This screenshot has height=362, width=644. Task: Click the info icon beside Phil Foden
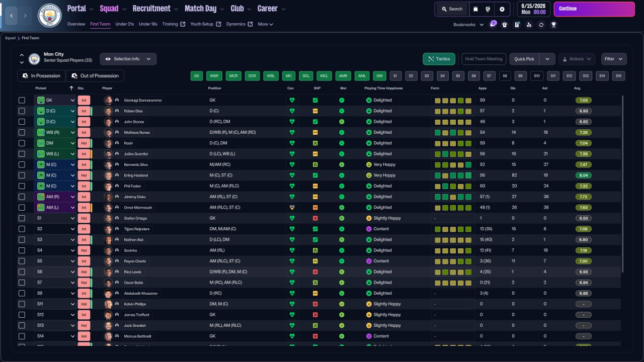click(x=117, y=186)
